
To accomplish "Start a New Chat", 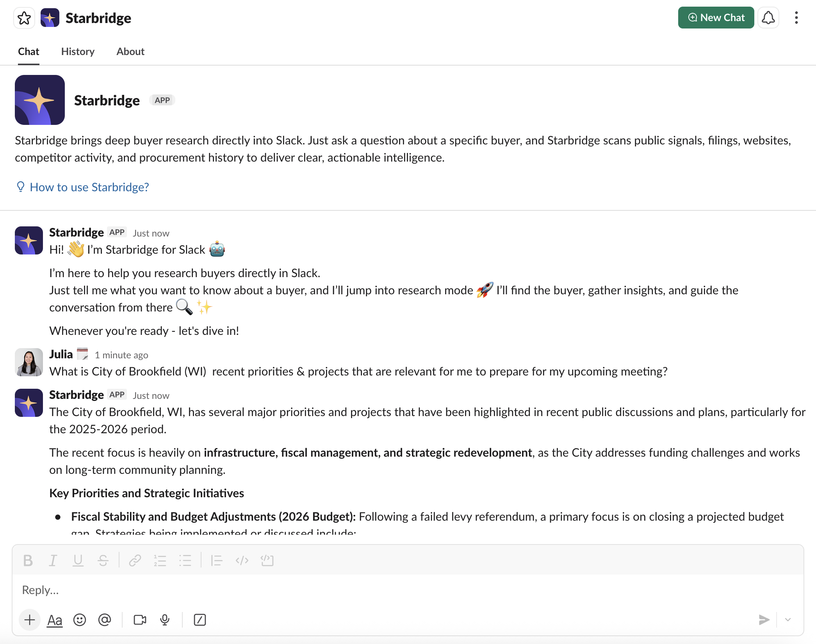I will 716,18.
